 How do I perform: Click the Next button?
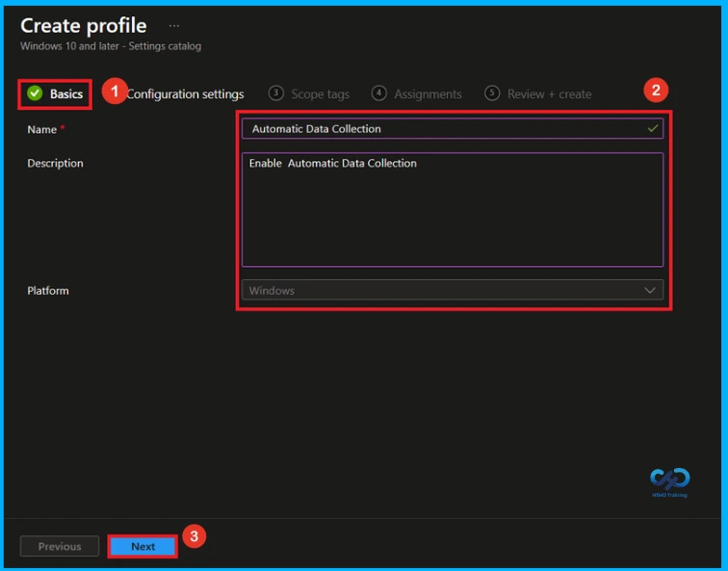coord(143,546)
